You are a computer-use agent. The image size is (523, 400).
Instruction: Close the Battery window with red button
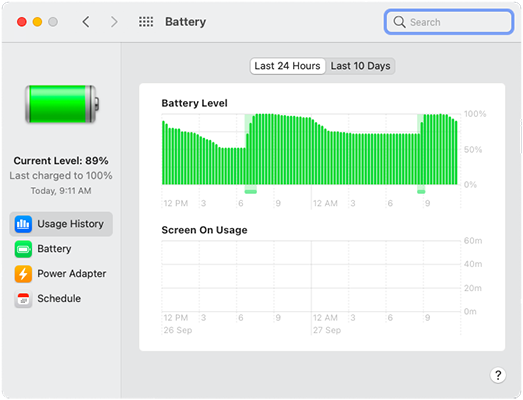coord(22,22)
